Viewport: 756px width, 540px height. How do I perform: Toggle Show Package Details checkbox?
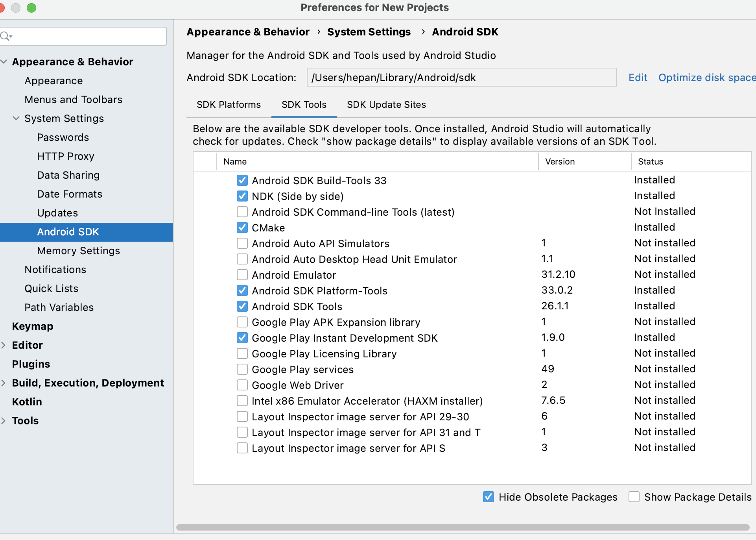(634, 497)
